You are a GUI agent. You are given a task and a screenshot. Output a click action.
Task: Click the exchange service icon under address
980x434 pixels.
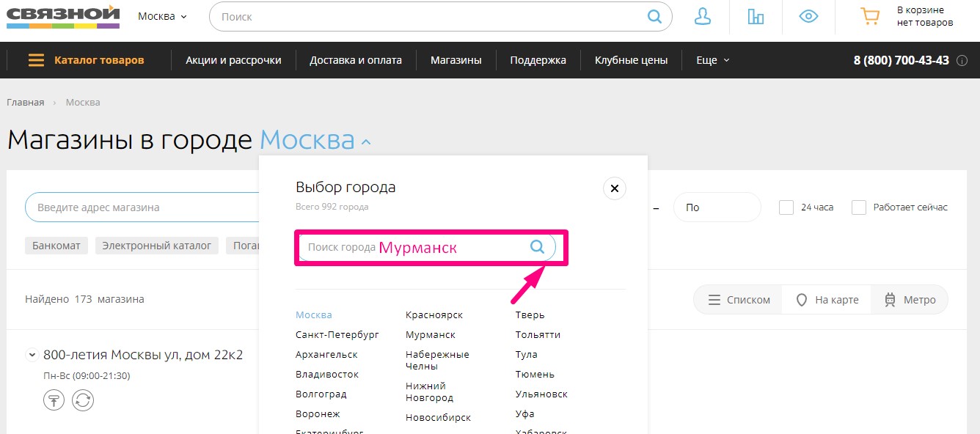[83, 400]
